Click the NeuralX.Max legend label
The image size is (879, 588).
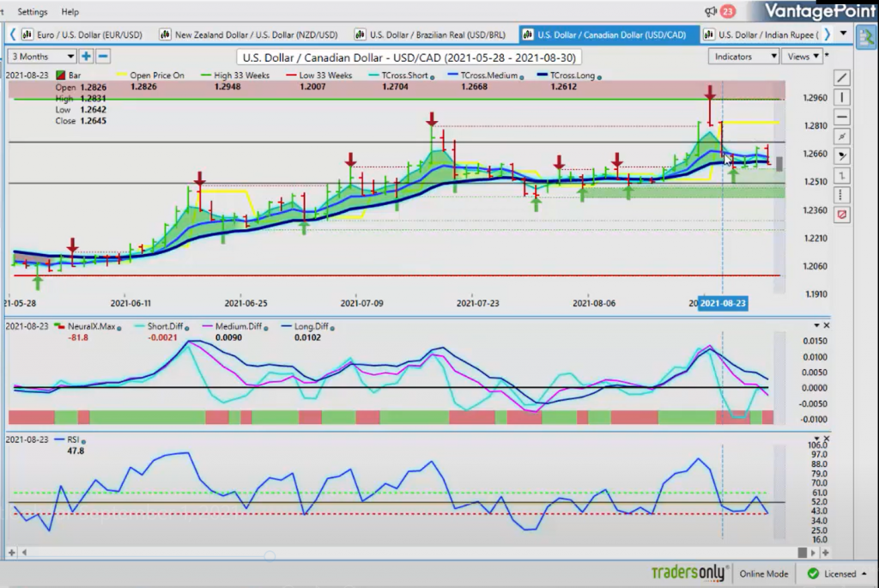tap(91, 326)
